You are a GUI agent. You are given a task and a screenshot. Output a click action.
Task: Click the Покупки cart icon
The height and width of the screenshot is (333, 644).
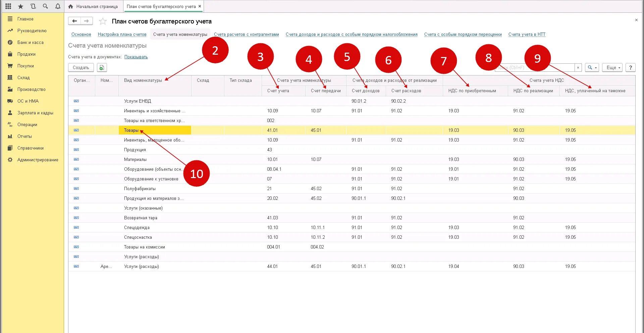(x=10, y=66)
